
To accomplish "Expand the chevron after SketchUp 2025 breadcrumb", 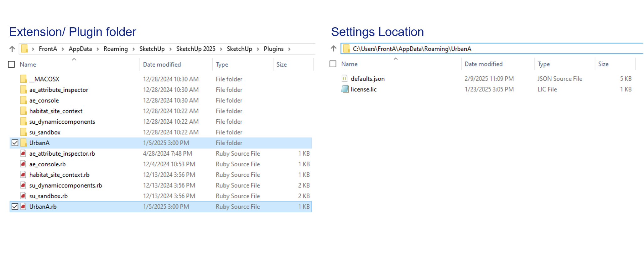I will (221, 49).
